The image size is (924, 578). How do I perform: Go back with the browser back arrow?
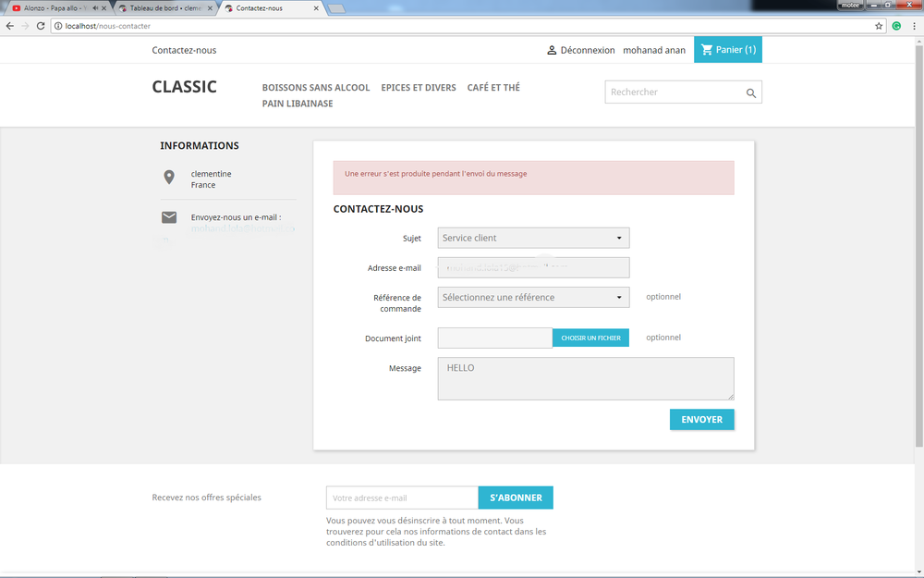click(9, 26)
